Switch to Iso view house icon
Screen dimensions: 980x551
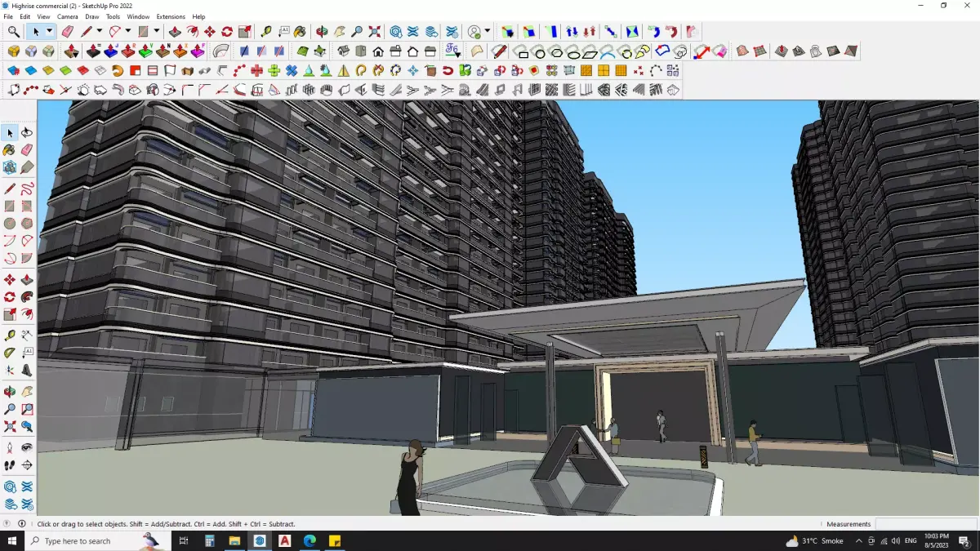(x=343, y=51)
